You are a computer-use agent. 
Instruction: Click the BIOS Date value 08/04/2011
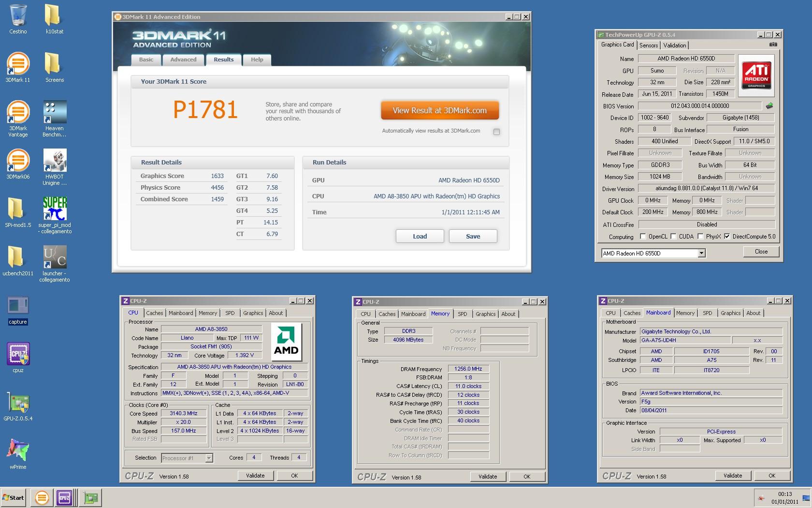pyautogui.click(x=711, y=410)
